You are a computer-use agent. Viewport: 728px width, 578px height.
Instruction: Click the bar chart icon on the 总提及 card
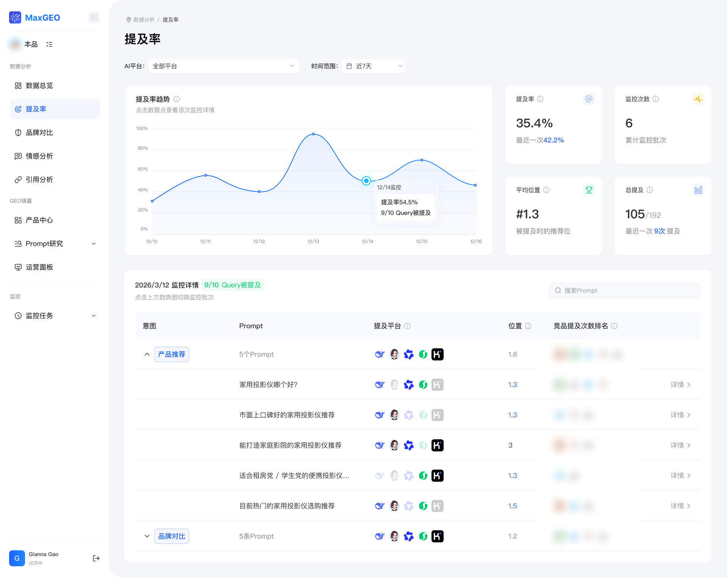(698, 190)
